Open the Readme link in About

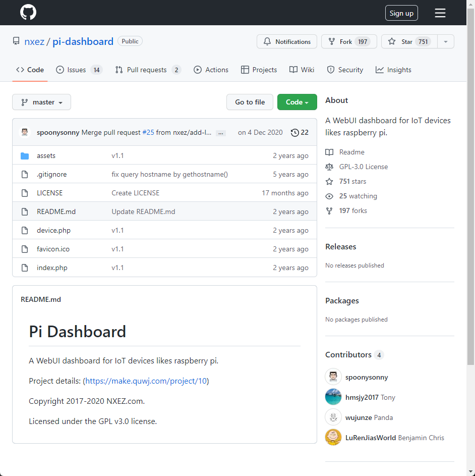pyautogui.click(x=351, y=152)
